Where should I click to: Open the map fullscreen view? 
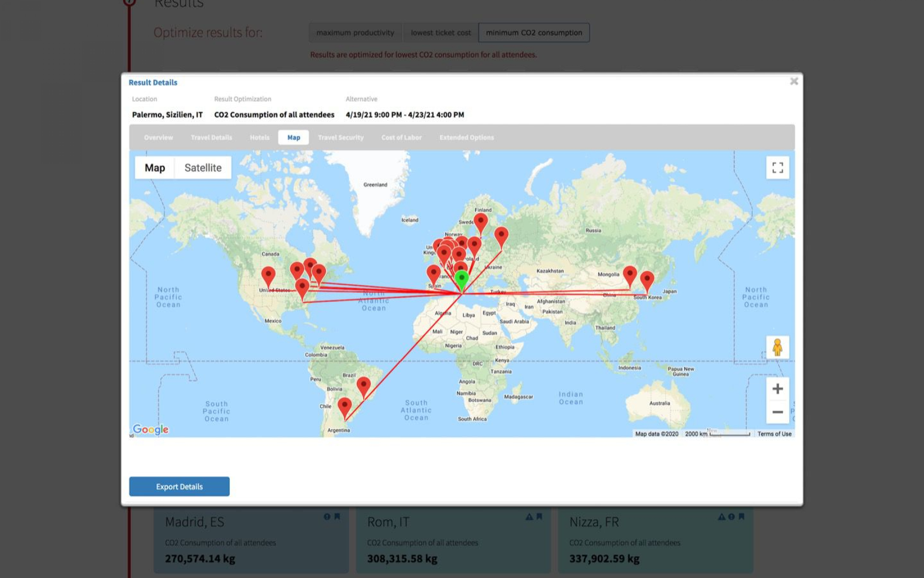778,168
